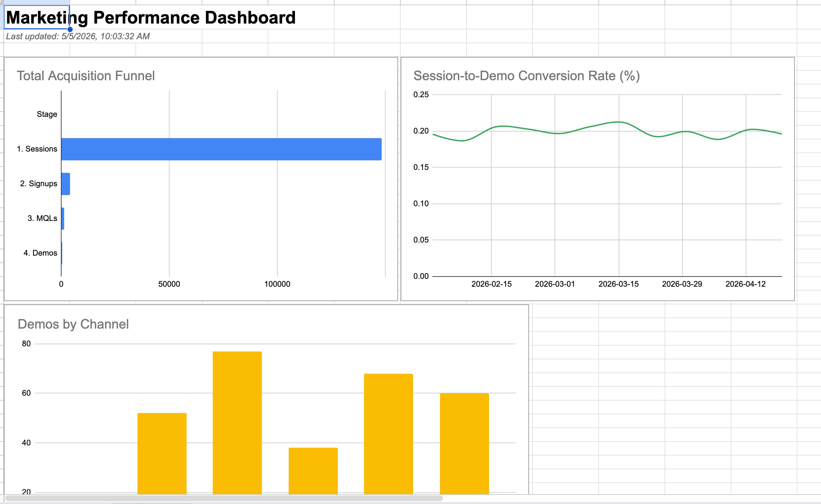
Task: Click the '3. MQLs' axis label
Action: [42, 218]
